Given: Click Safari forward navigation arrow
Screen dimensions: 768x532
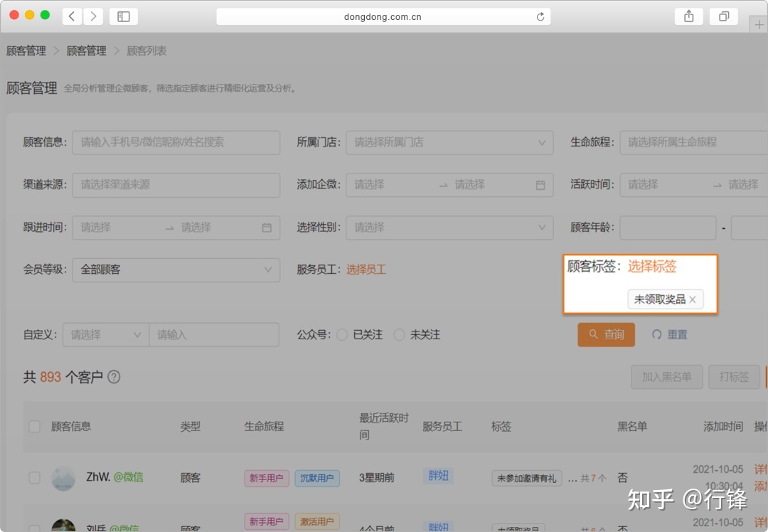Looking at the screenshot, I should (x=93, y=16).
